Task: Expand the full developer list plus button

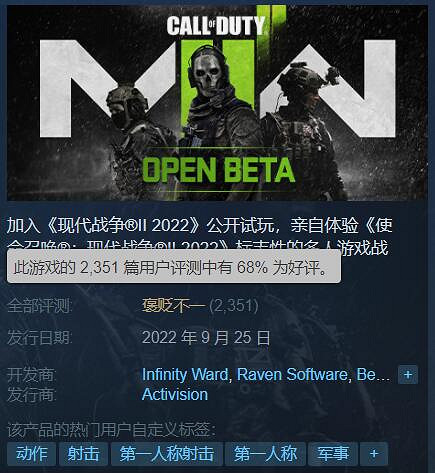Action: (x=408, y=375)
